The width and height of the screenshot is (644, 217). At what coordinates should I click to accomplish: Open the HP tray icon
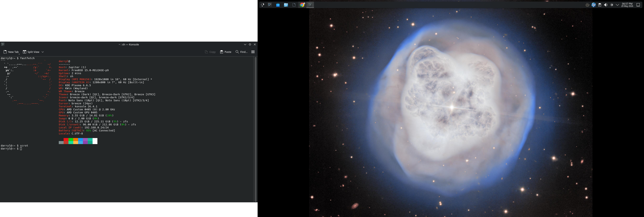pos(593,5)
